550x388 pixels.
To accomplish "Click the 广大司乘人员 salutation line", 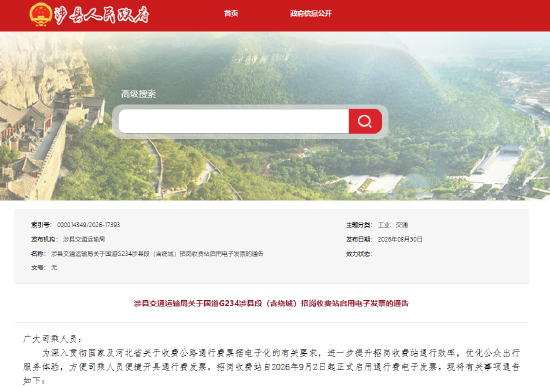I will [x=53, y=339].
